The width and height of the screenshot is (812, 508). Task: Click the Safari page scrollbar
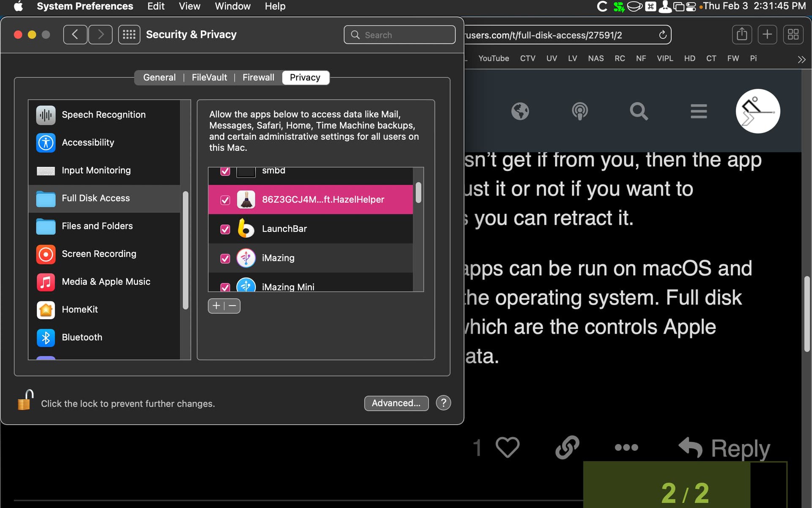(x=807, y=314)
